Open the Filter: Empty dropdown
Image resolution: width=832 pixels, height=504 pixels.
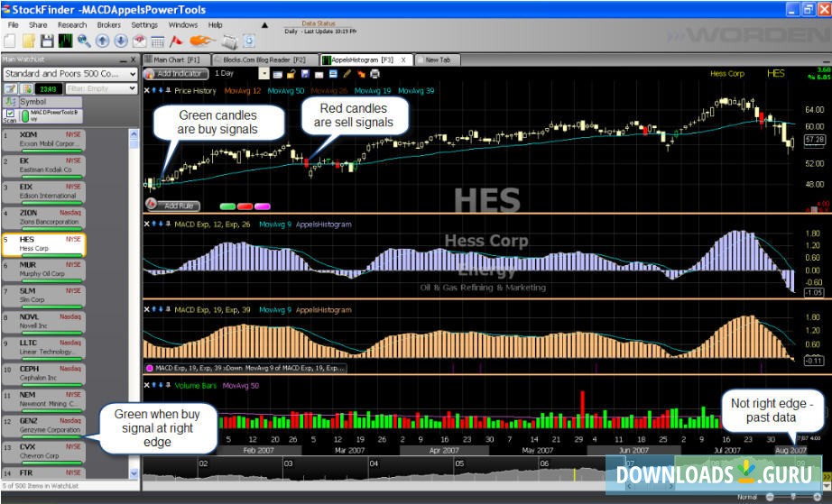click(133, 88)
